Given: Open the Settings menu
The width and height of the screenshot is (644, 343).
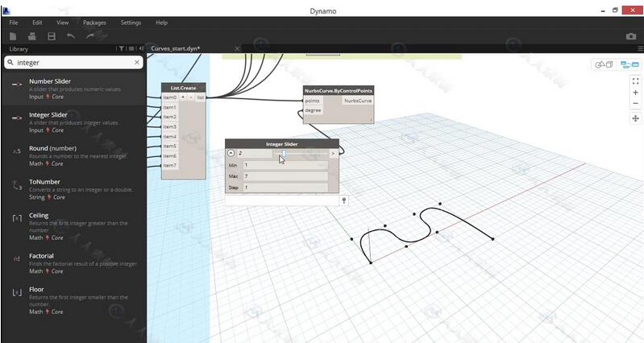Looking at the screenshot, I should click(x=131, y=23).
